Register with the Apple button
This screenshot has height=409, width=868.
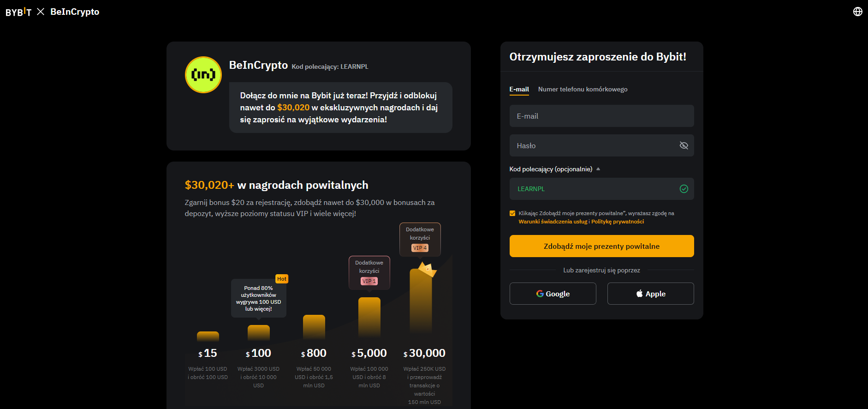pyautogui.click(x=650, y=294)
